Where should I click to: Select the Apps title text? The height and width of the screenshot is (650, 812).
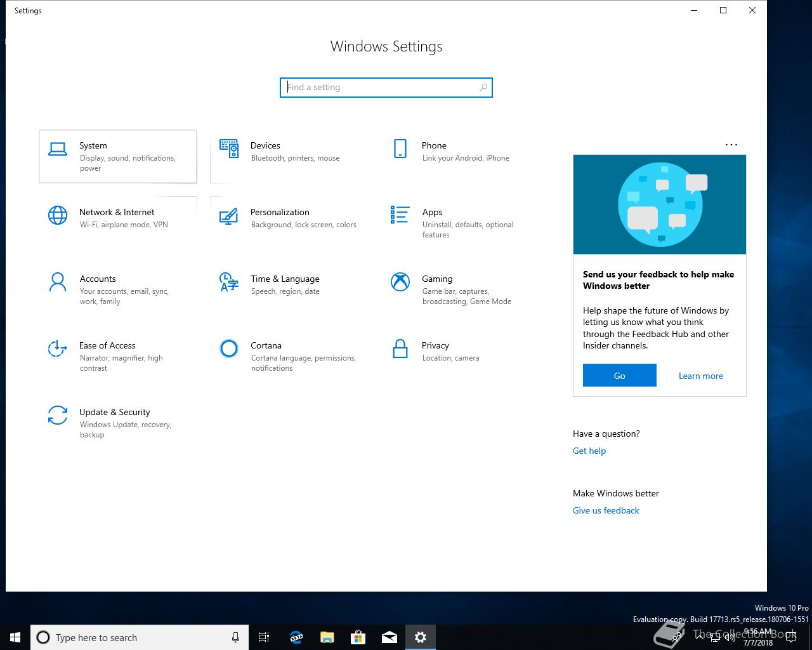pyautogui.click(x=432, y=212)
